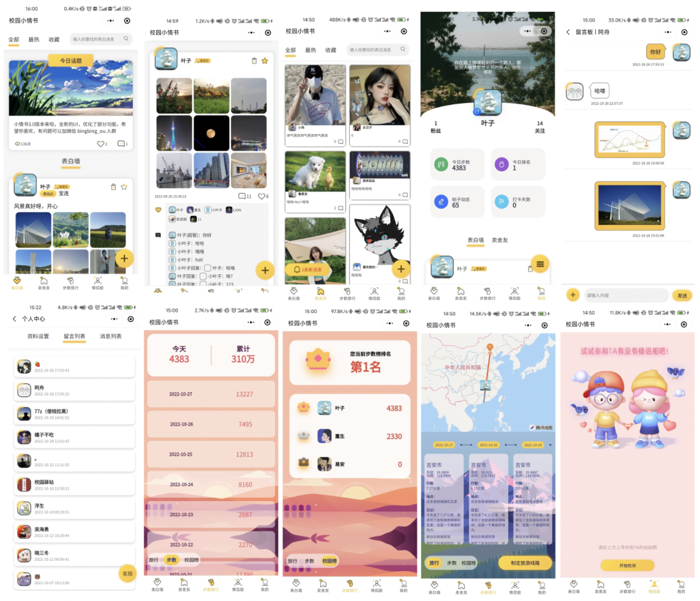This screenshot has width=700, height=601.
Task: Switch to 卖舍友 tab on profile page
Action: (500, 241)
